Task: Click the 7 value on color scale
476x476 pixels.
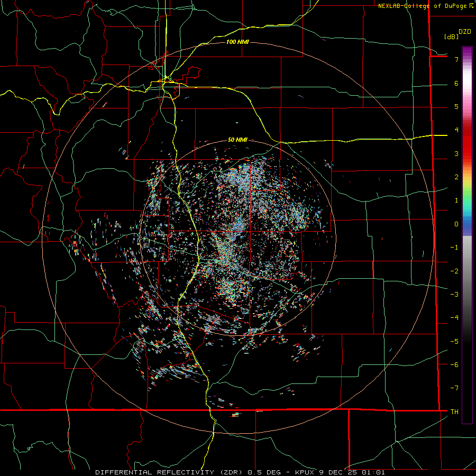Action: point(456,59)
